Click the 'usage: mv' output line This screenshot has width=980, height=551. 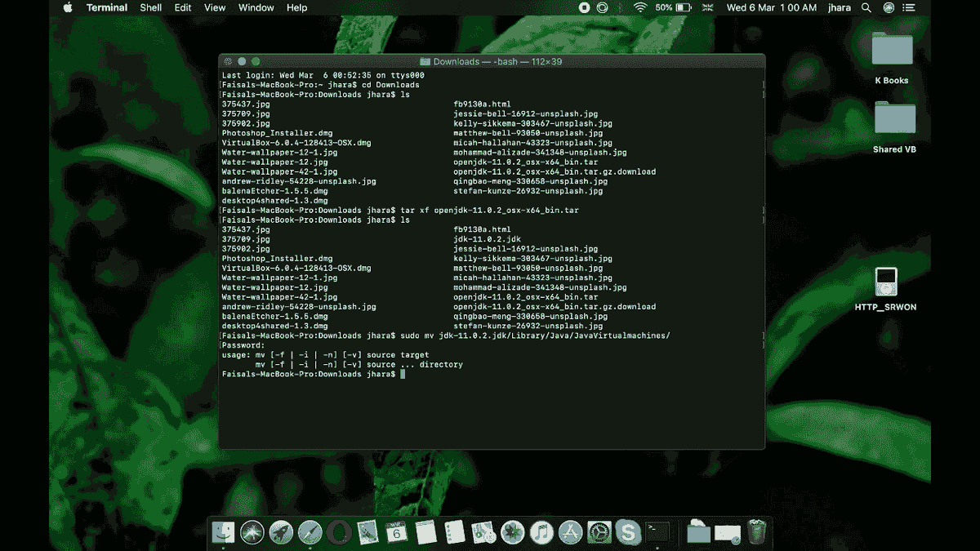[x=325, y=355]
